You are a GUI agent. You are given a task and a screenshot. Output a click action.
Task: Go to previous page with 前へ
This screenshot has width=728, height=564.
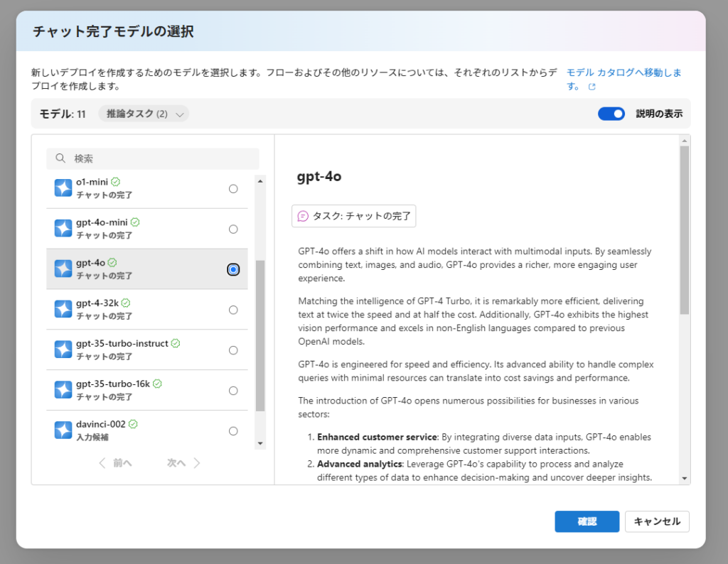116,463
